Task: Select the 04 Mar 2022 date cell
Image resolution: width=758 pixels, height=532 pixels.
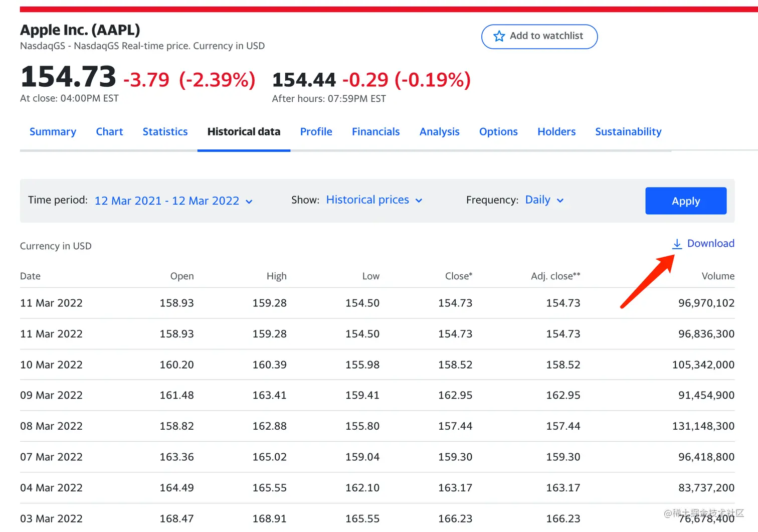Action: coord(51,487)
